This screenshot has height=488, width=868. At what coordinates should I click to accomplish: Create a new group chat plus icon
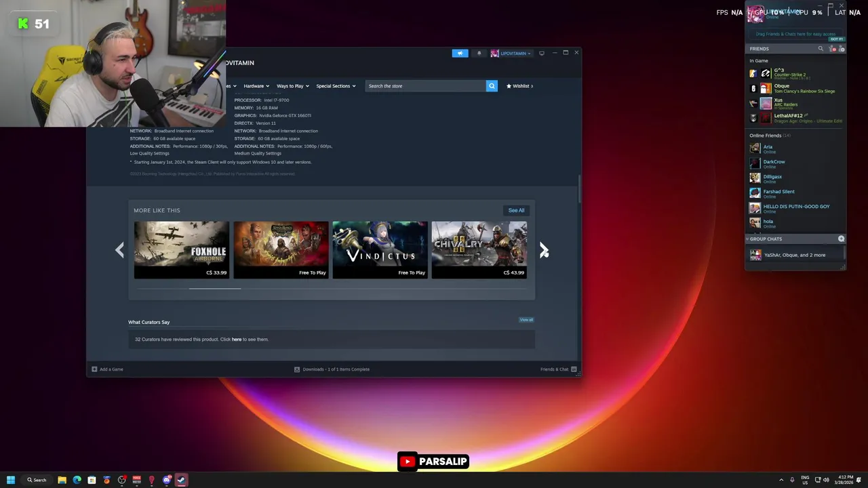point(841,239)
